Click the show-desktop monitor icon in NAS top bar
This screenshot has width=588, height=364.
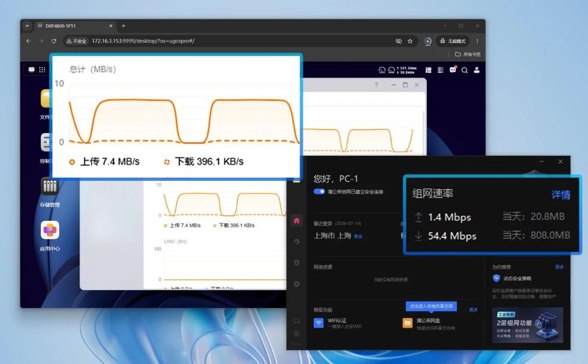coord(32,70)
